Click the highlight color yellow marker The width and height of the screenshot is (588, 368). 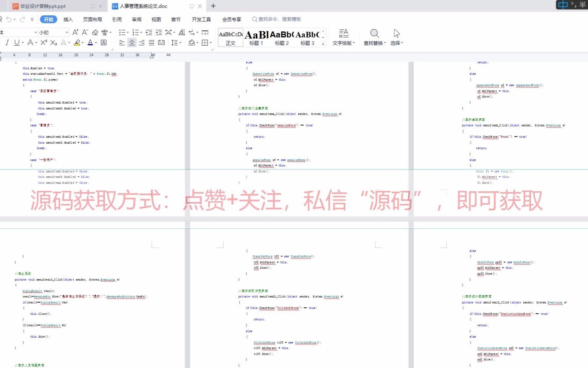(77, 43)
